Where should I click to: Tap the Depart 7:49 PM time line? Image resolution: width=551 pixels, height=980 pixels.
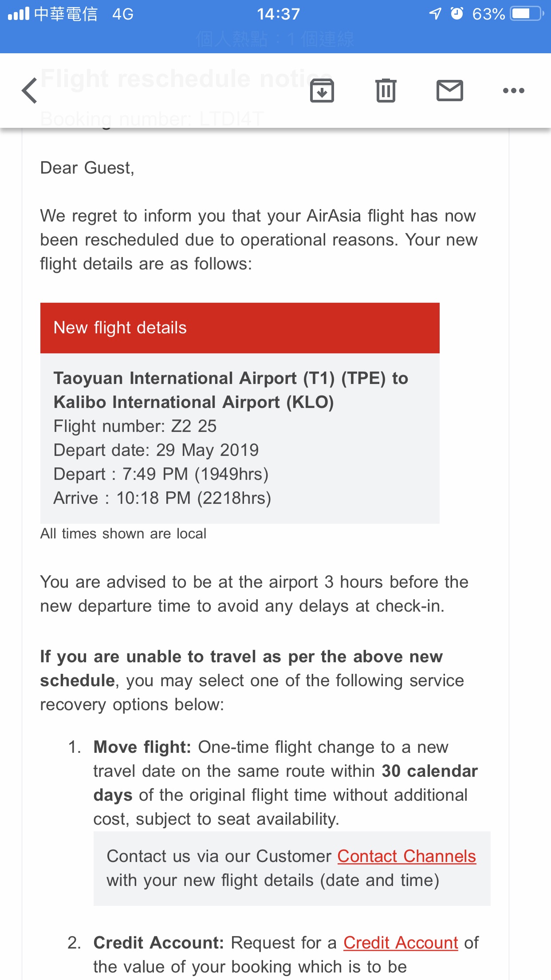[161, 474]
